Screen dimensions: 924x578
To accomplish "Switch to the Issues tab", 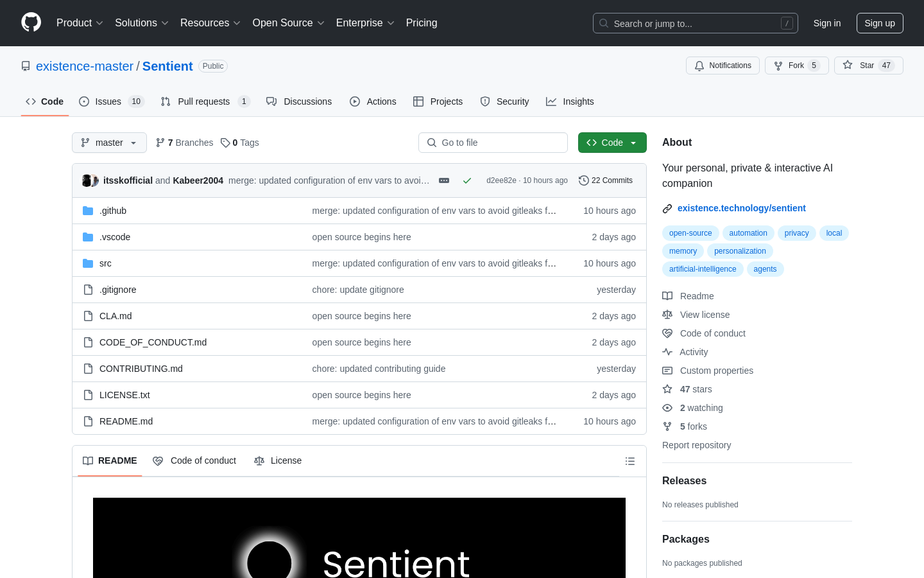I will tap(112, 101).
